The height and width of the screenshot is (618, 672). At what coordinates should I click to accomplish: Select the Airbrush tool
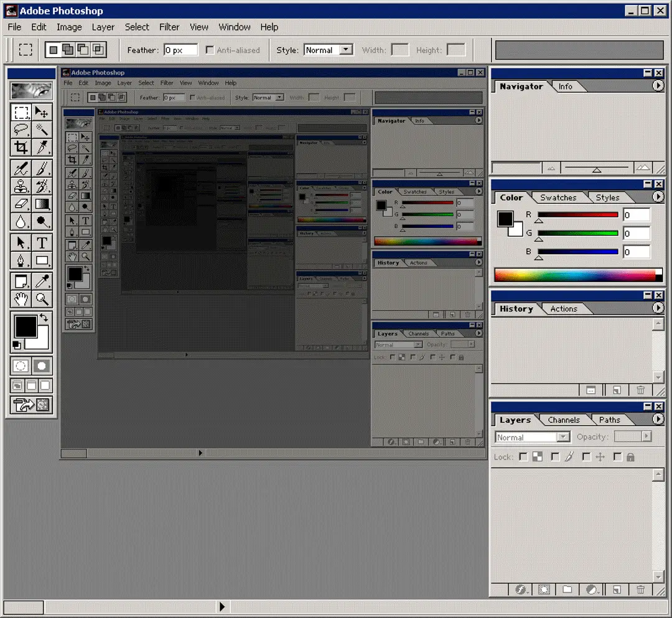21,168
